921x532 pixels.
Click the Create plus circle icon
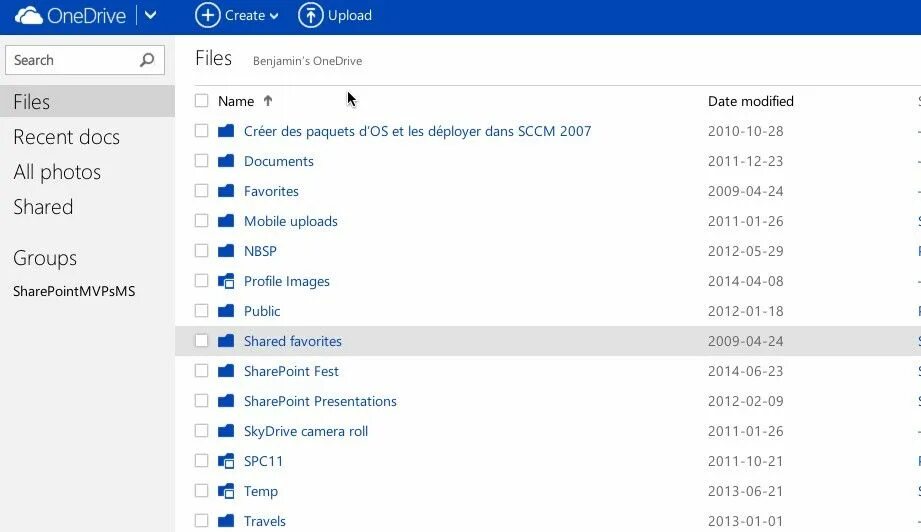pyautogui.click(x=207, y=15)
